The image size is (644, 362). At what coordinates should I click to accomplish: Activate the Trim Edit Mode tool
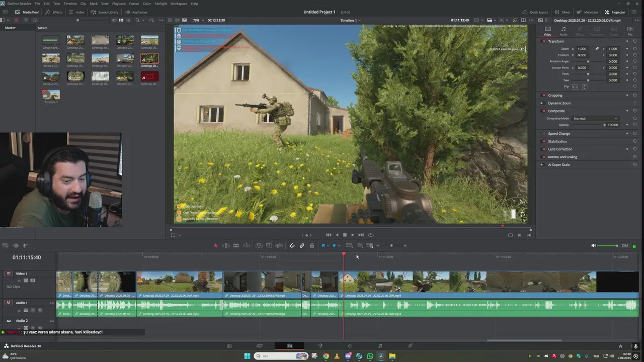click(226, 245)
